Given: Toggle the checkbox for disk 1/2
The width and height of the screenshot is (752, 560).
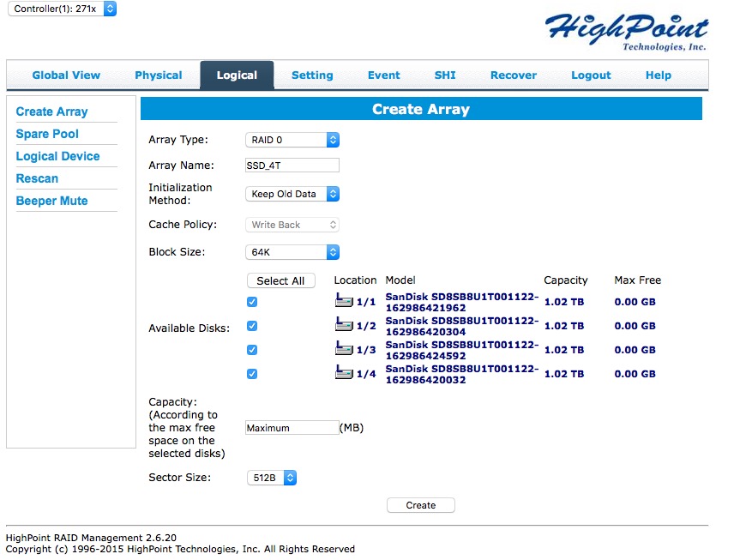Looking at the screenshot, I should pos(252,326).
